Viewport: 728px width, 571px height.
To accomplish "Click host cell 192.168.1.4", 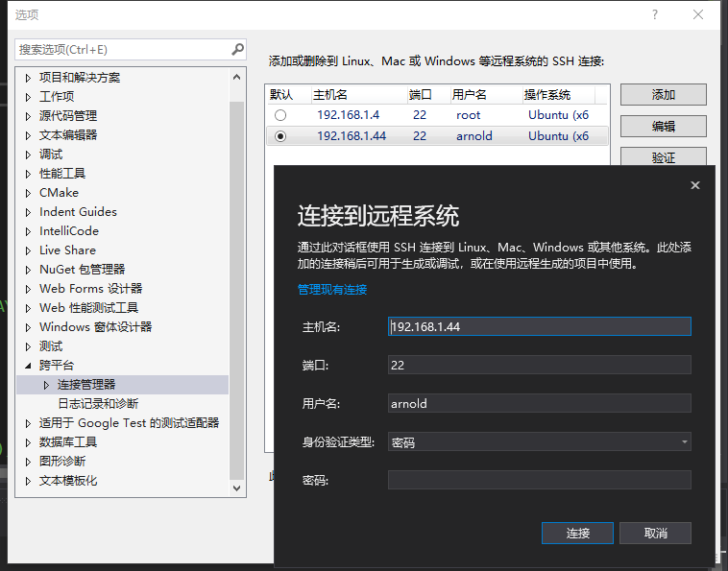I will click(x=349, y=115).
